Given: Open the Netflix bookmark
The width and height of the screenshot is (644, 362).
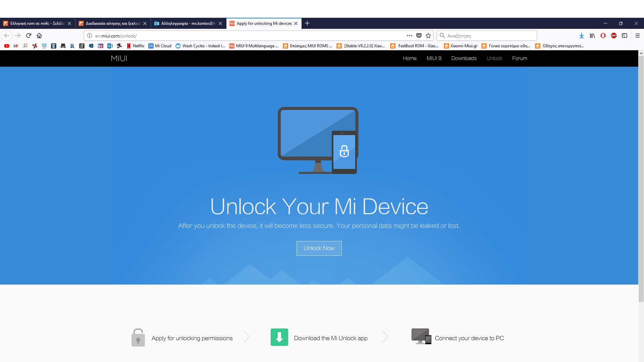Looking at the screenshot, I should click(x=136, y=46).
